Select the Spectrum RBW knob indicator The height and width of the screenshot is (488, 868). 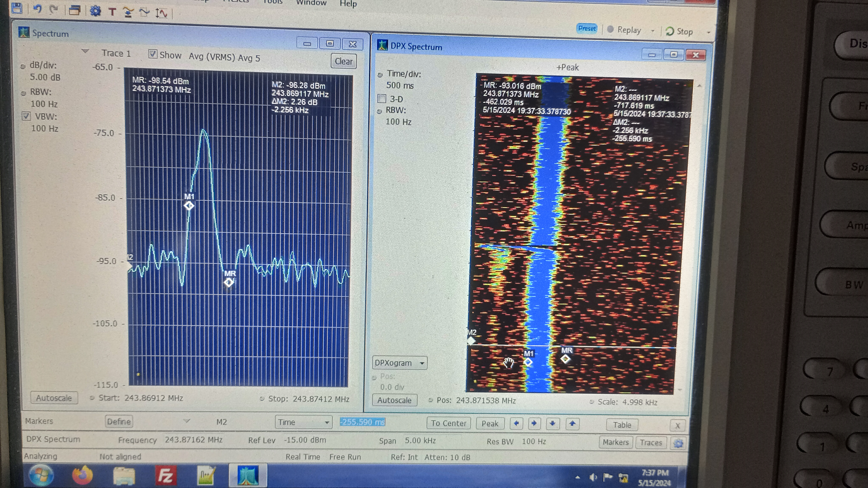pyautogui.click(x=23, y=93)
